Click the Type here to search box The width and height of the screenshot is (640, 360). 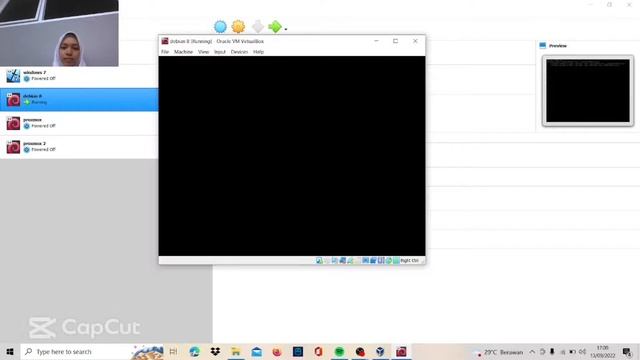(92, 351)
